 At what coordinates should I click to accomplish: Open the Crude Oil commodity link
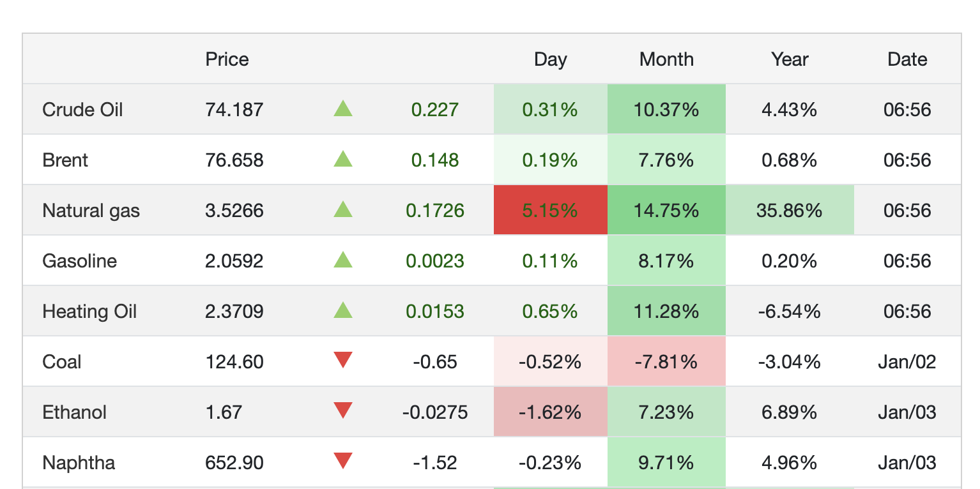coord(82,110)
